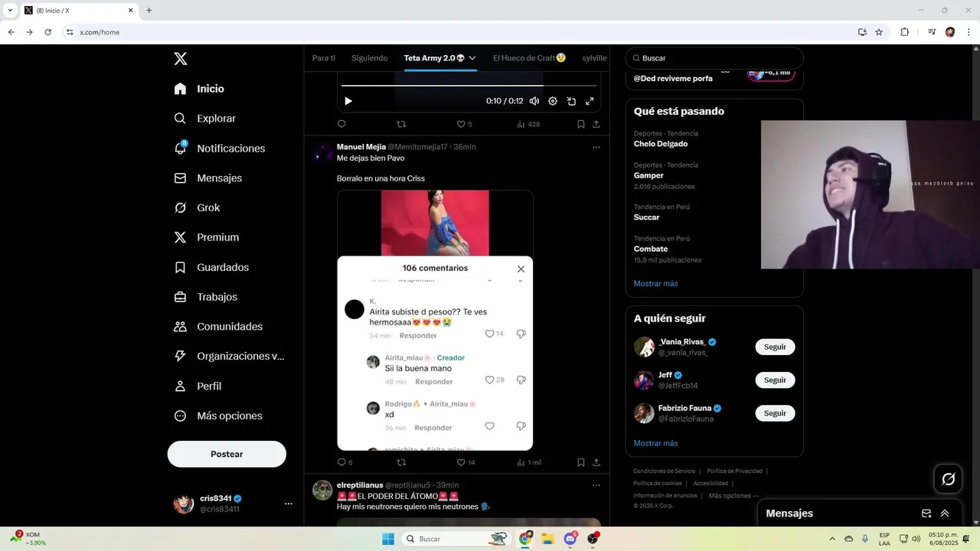980x551 pixels.
Task: Mute the video volume icon
Action: [534, 101]
